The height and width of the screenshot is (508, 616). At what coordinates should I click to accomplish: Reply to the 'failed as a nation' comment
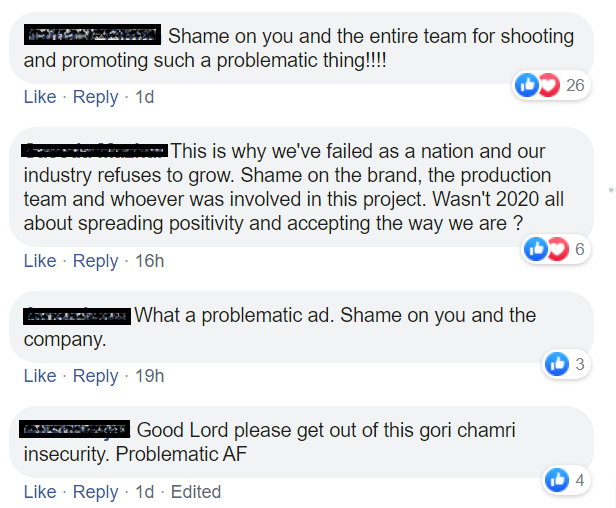point(95,260)
